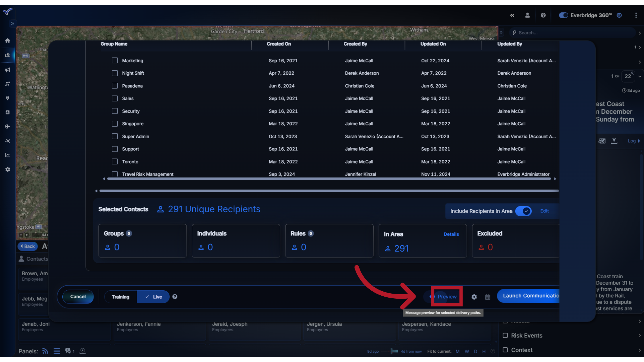Image resolution: width=644 pixels, height=362 pixels.
Task: Switch to the Training mode tab
Action: [121, 297]
